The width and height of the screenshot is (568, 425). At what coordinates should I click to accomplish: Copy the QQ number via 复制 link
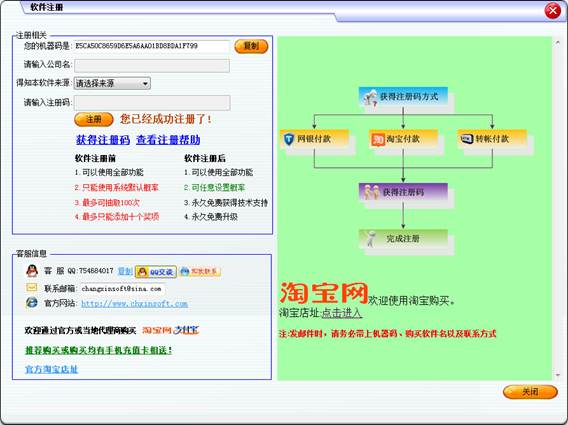(x=125, y=271)
